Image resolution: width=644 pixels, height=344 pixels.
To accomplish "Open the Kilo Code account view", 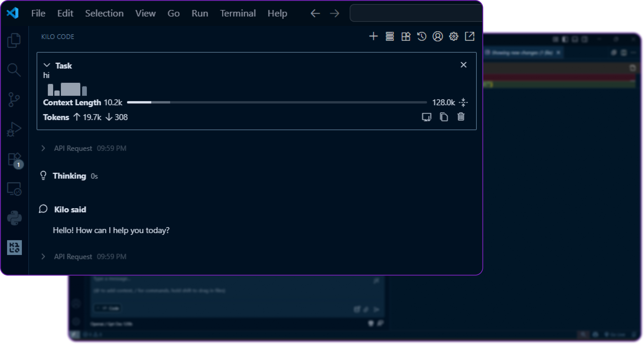I will (x=438, y=37).
